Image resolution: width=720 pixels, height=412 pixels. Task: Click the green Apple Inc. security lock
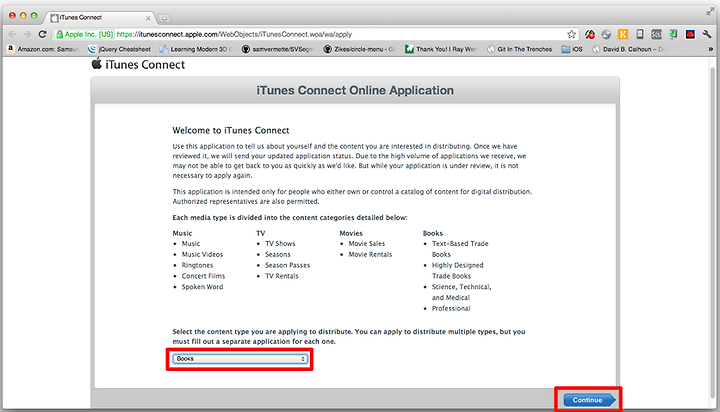(x=85, y=34)
